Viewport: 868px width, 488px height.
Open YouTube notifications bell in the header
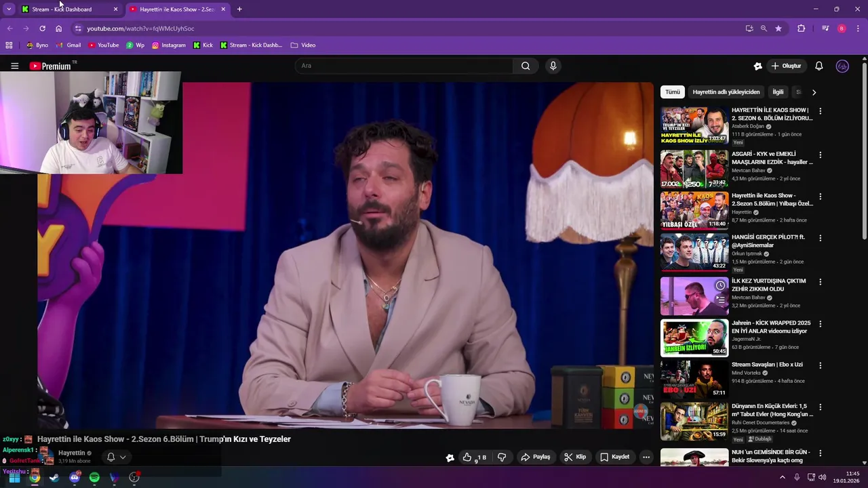(x=818, y=66)
